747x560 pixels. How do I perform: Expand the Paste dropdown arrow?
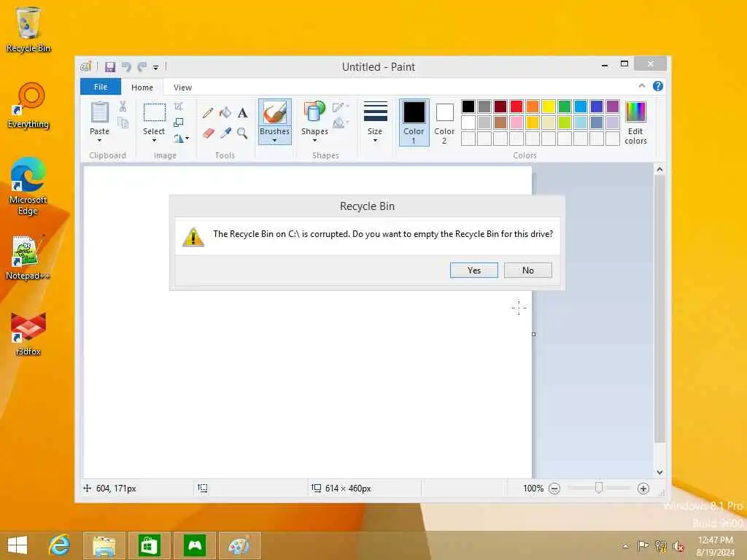(x=99, y=141)
